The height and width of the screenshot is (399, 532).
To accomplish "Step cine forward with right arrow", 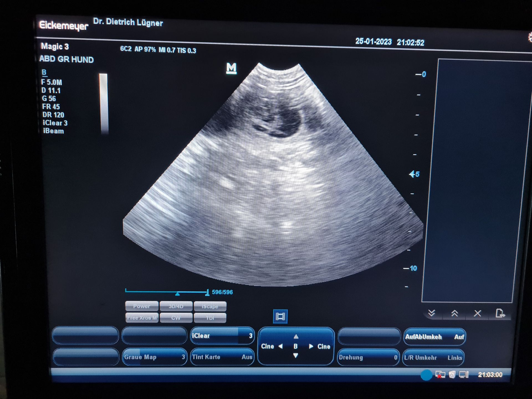I will 311,346.
